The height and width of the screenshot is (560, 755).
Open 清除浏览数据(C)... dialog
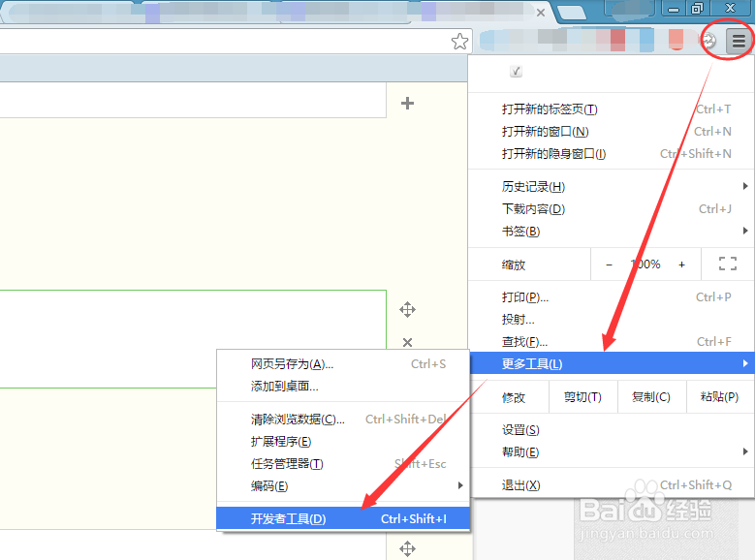click(343, 420)
